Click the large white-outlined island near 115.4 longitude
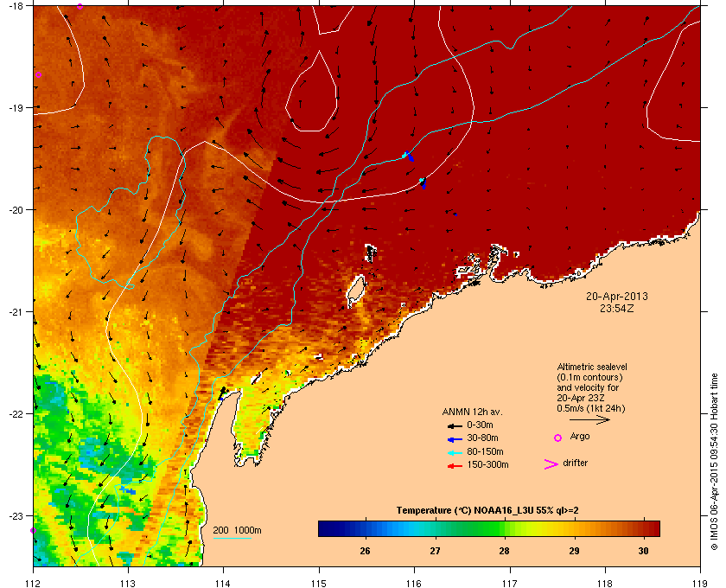This screenshot has height=588, width=726. (x=356, y=291)
